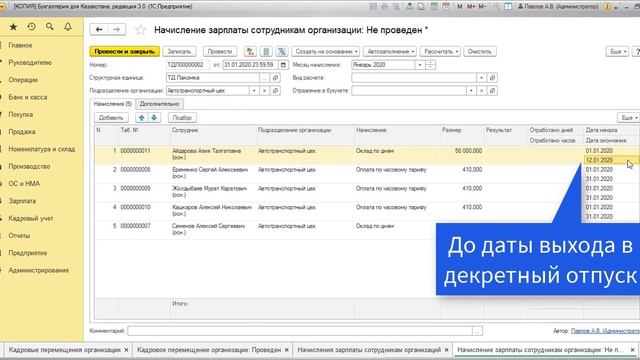The width and height of the screenshot is (640, 360).
Task: Open the Зарплата section in sidebar
Action: [22, 201]
